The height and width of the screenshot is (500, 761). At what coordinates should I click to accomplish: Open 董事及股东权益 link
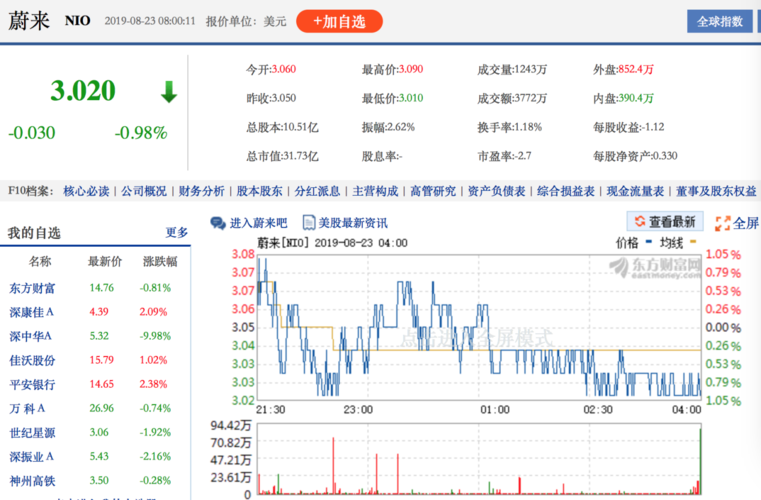coord(716,191)
